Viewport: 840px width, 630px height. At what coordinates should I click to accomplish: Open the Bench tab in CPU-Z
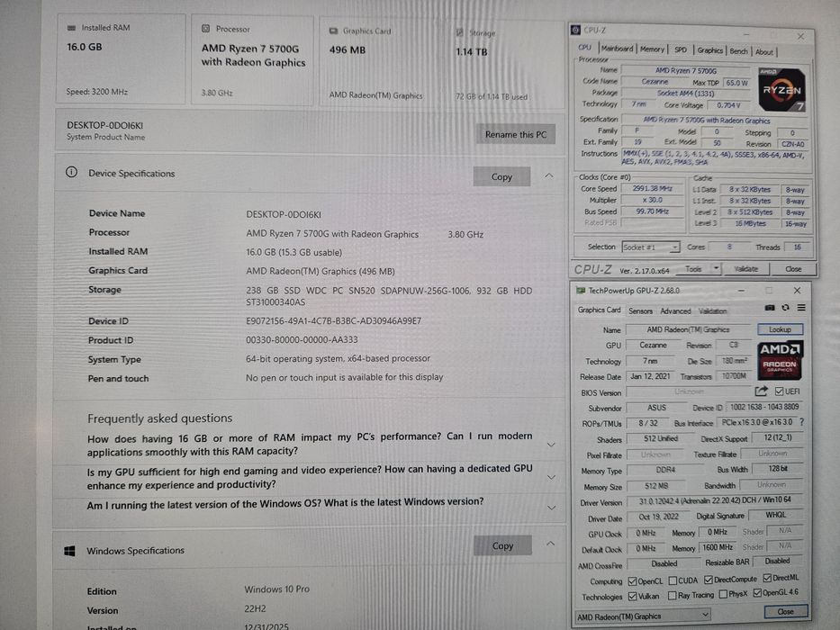pyautogui.click(x=738, y=51)
